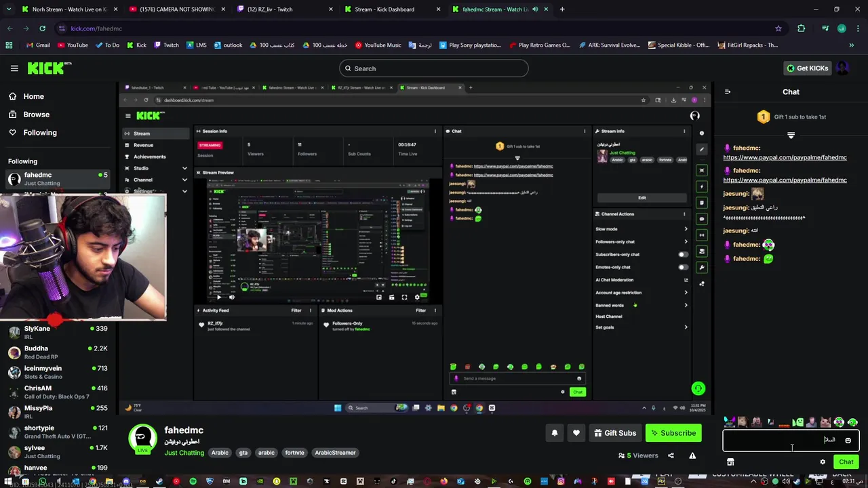Expand Account age restriction settings

686,293
